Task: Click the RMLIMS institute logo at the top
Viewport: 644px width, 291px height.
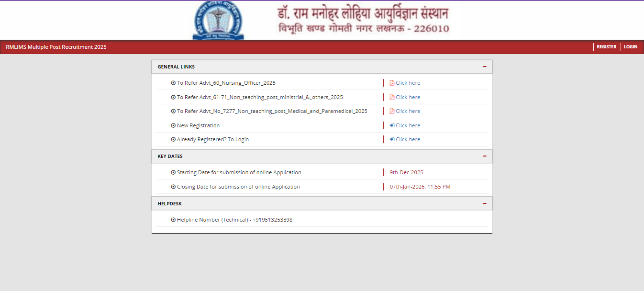Action: (x=218, y=20)
